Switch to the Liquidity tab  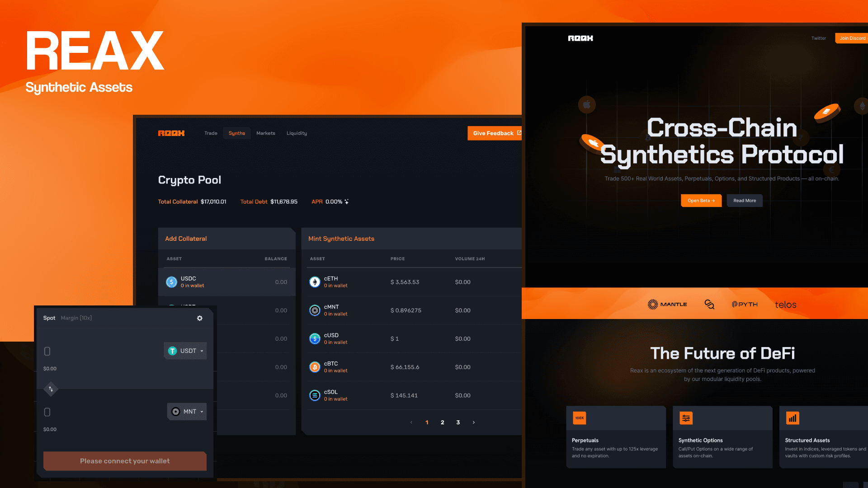[296, 133]
